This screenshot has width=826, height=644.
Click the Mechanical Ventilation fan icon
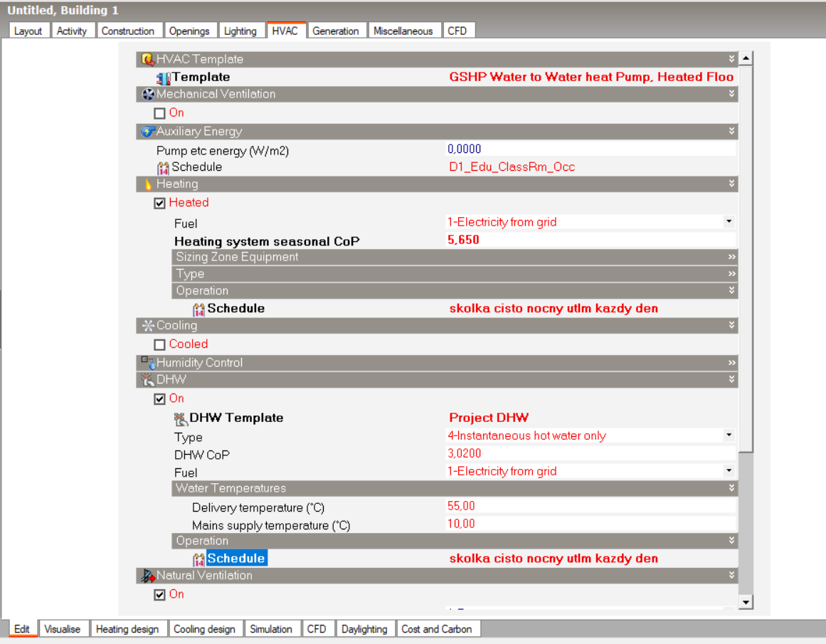coord(148,95)
